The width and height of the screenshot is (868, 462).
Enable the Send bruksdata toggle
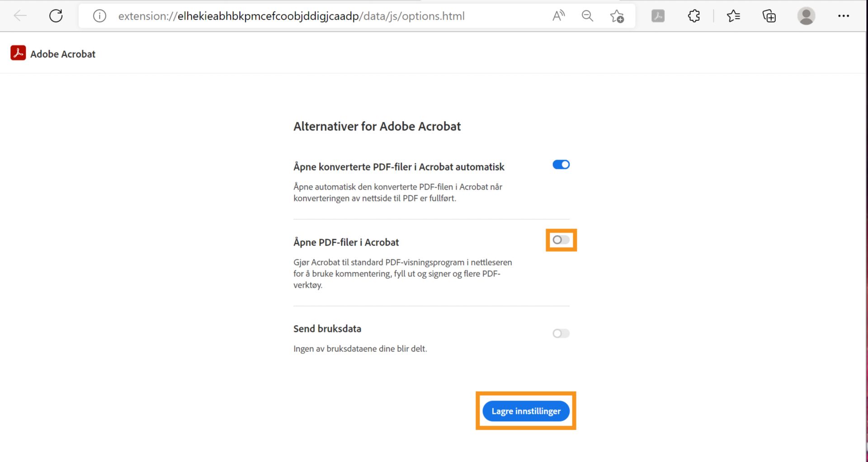561,333
